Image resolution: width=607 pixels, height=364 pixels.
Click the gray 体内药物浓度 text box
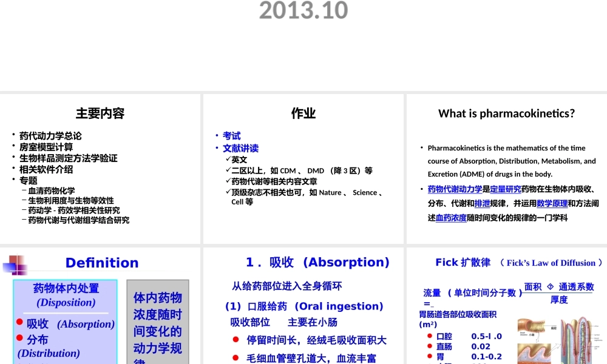[157, 323]
